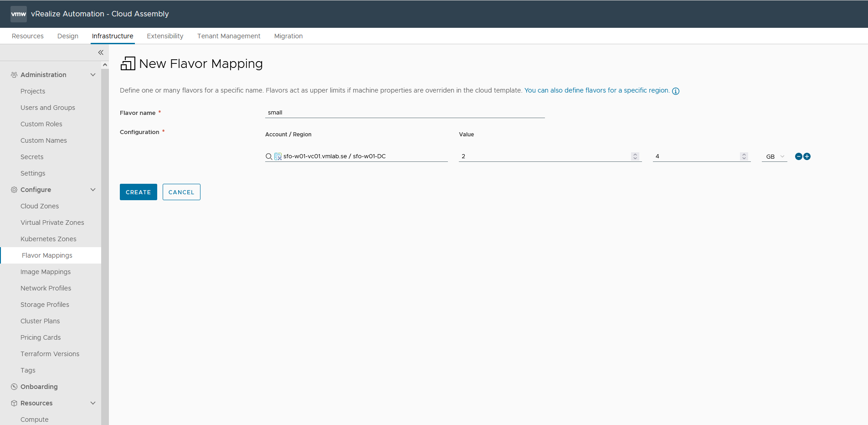Collapse the sidebar with double-chevron icon
Viewport: 868px width, 425px height.
click(101, 52)
